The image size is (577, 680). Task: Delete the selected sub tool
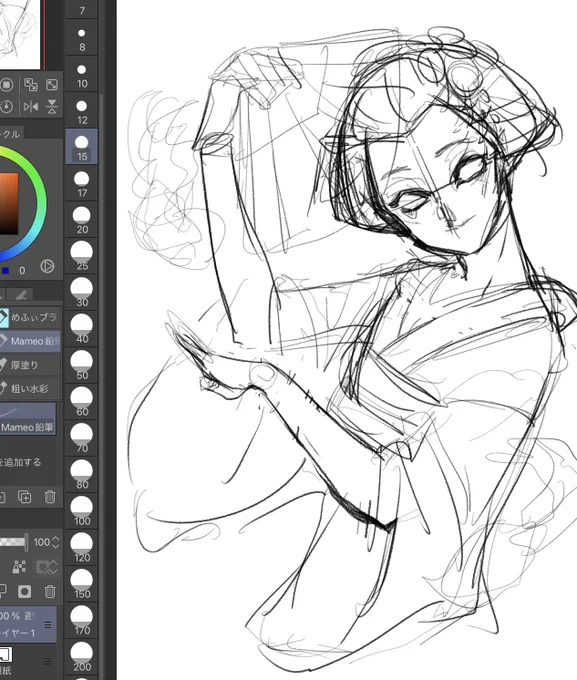[x=50, y=497]
